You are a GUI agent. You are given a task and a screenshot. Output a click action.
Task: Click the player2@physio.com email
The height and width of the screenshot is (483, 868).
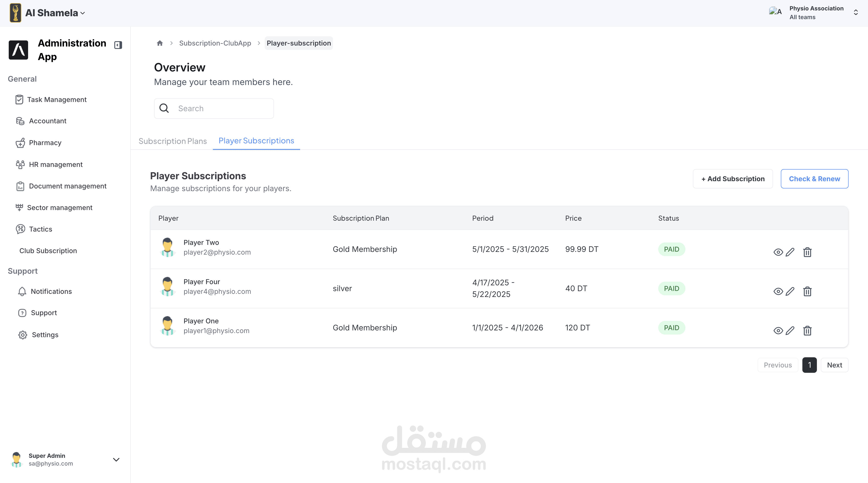pyautogui.click(x=217, y=252)
